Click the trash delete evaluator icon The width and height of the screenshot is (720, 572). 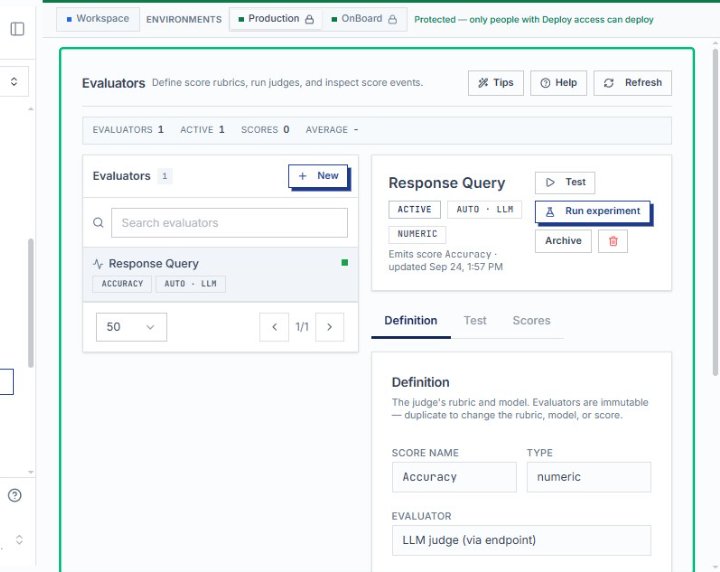point(613,241)
